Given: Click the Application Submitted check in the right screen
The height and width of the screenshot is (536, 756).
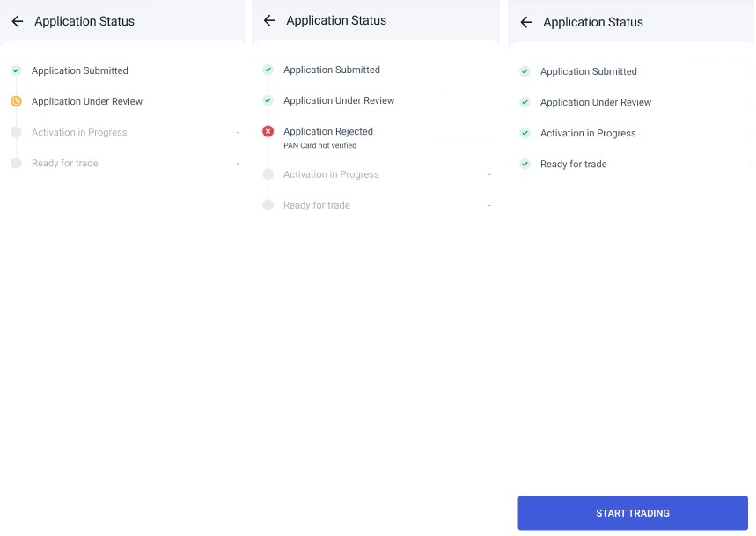Looking at the screenshot, I should pyautogui.click(x=525, y=72).
